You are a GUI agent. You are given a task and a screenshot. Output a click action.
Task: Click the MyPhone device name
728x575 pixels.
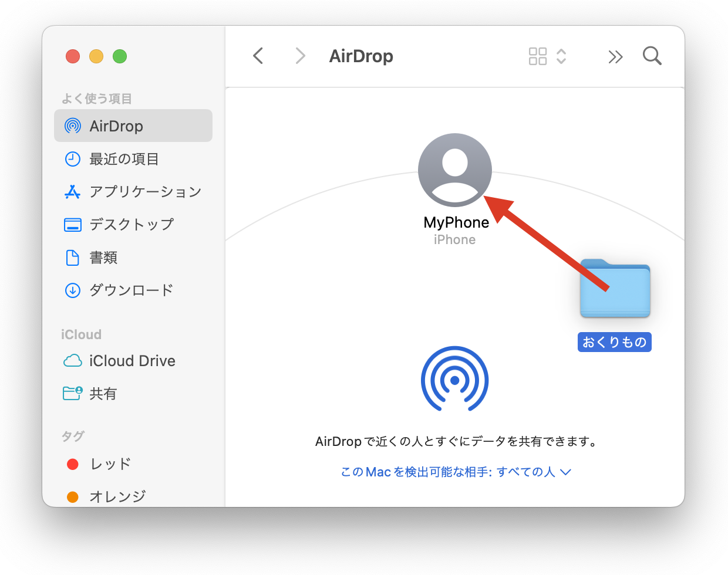click(456, 222)
